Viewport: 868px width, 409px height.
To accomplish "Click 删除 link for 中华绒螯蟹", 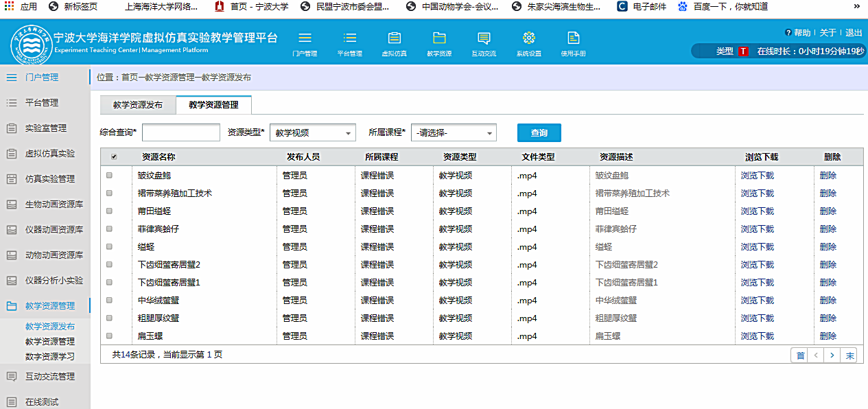I will [828, 301].
